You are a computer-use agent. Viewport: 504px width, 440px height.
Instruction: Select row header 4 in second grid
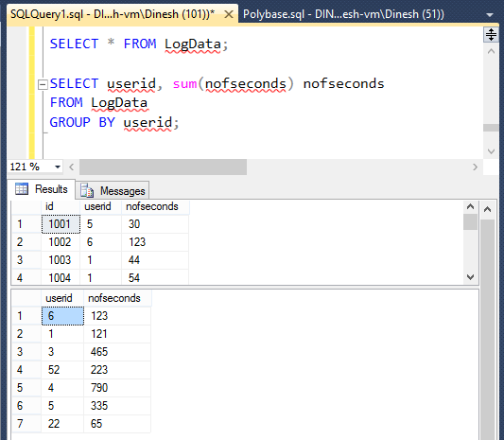pos(26,370)
